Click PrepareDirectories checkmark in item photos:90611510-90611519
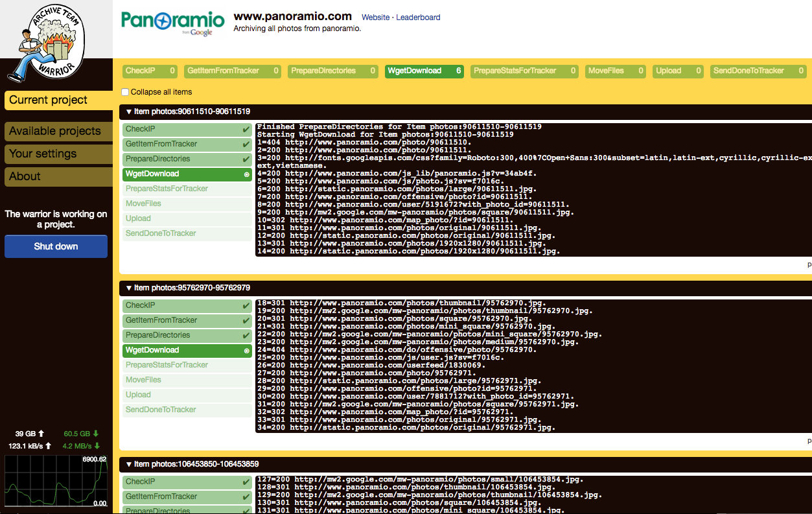The image size is (812, 514). [x=246, y=159]
